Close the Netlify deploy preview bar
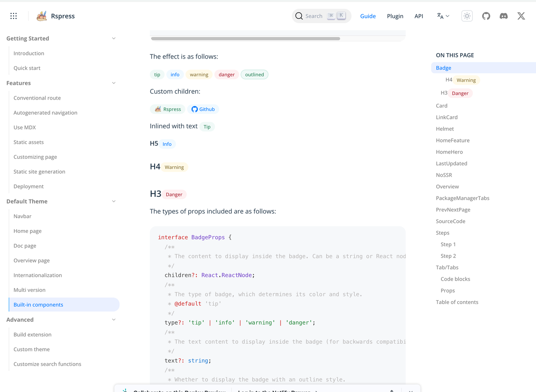This screenshot has width=536, height=392. [x=410, y=390]
